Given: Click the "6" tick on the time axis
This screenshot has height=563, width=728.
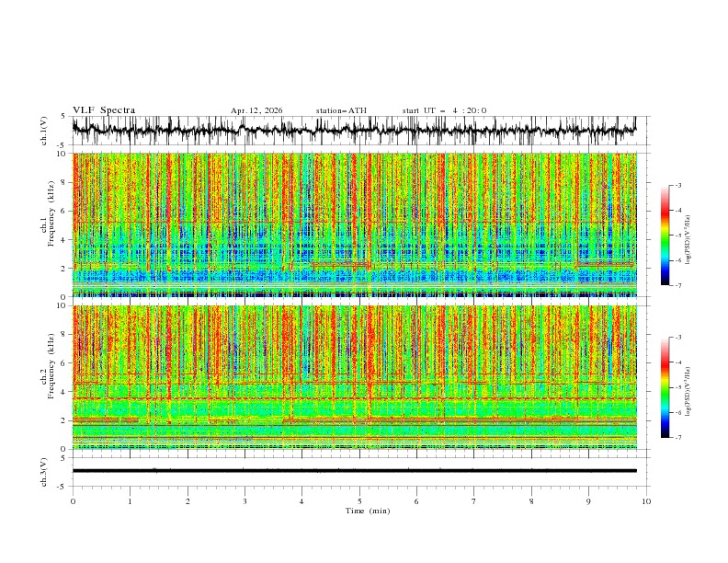Looking at the screenshot, I should click(417, 501).
